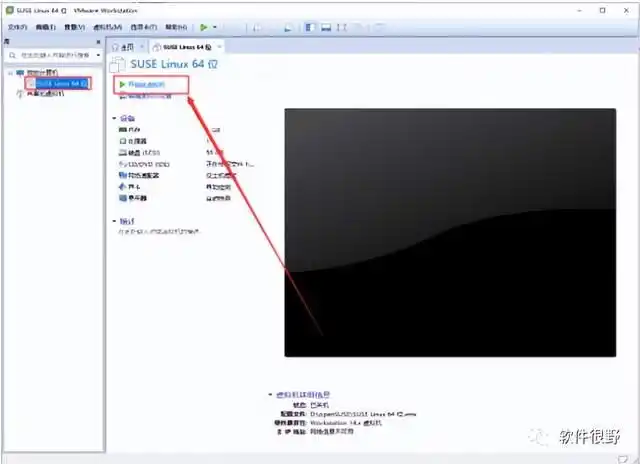The image size is (640, 464).
Task: Close the library side panel
Action: click(x=98, y=42)
